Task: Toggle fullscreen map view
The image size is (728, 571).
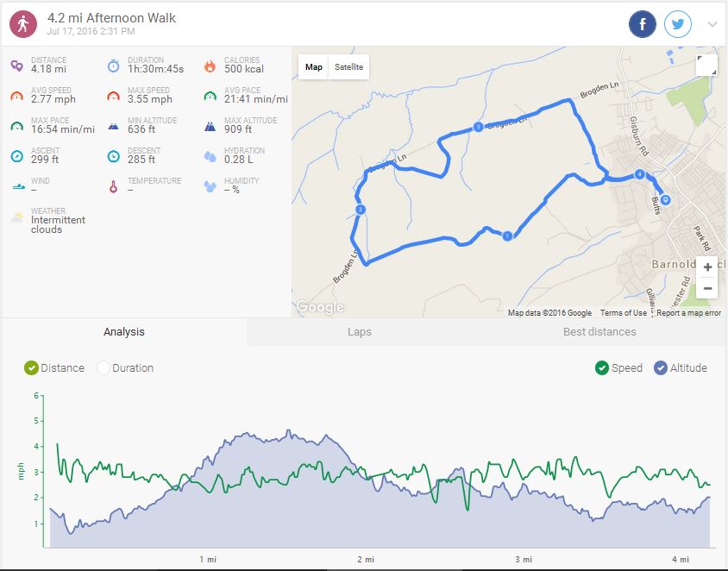Action: (x=706, y=66)
